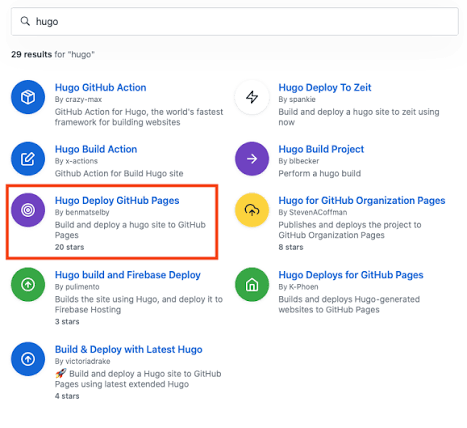The image size is (467, 428).
Task: Select the Hugo Deploy GitHub Pages title
Action: point(117,200)
